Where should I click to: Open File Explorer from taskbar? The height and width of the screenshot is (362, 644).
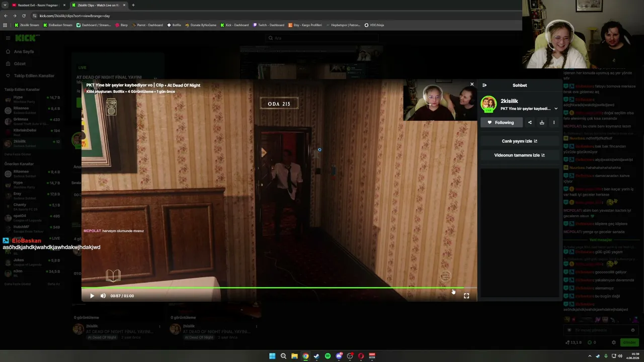(x=294, y=356)
